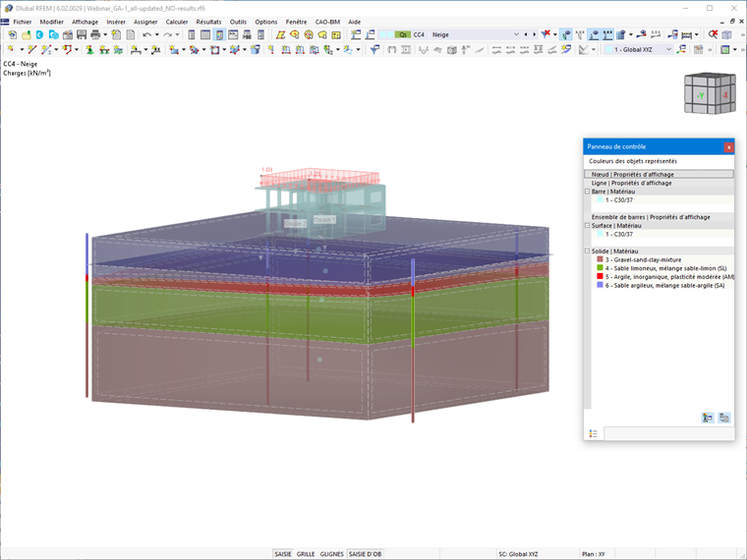Click the Print icon in toolbar
747x560 pixels.
(x=95, y=34)
